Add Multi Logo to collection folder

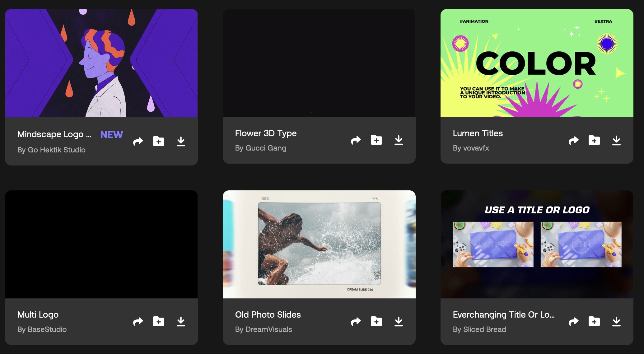(x=158, y=322)
